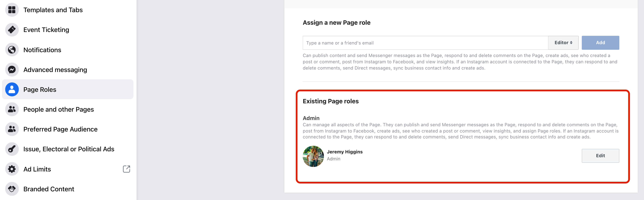The height and width of the screenshot is (200, 644).
Task: Click the Political Ads guitar icon
Action: 12,149
